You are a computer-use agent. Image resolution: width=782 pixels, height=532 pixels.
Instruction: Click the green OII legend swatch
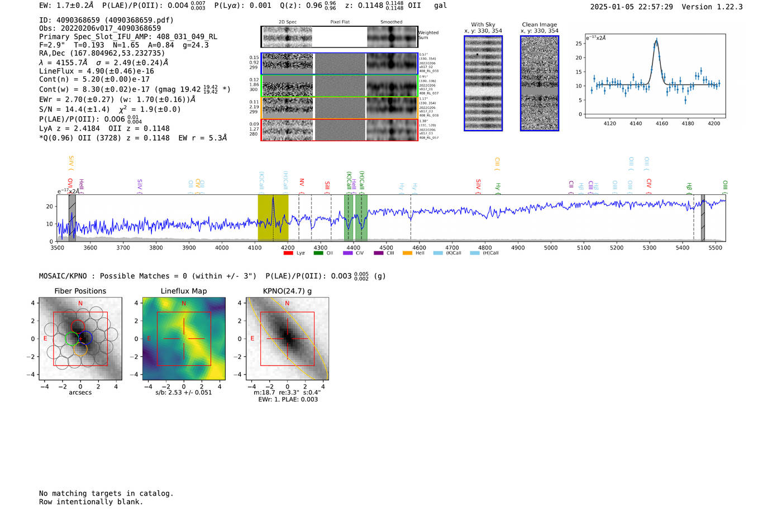pyautogui.click(x=318, y=253)
